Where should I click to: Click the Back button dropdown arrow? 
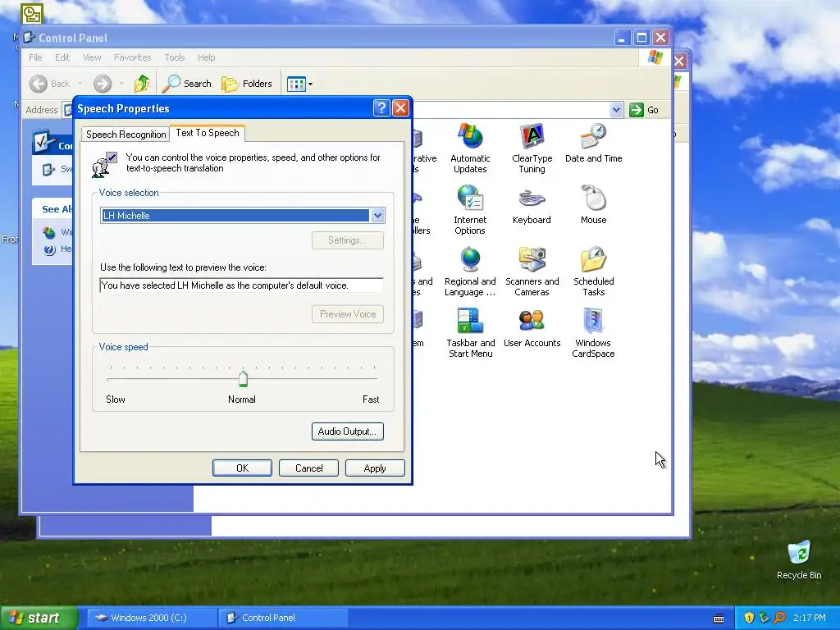[80, 84]
